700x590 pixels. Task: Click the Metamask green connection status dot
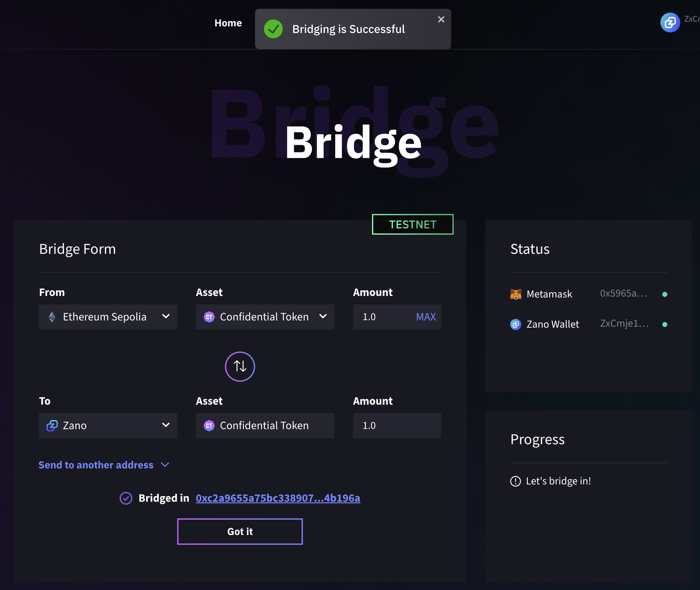point(664,294)
